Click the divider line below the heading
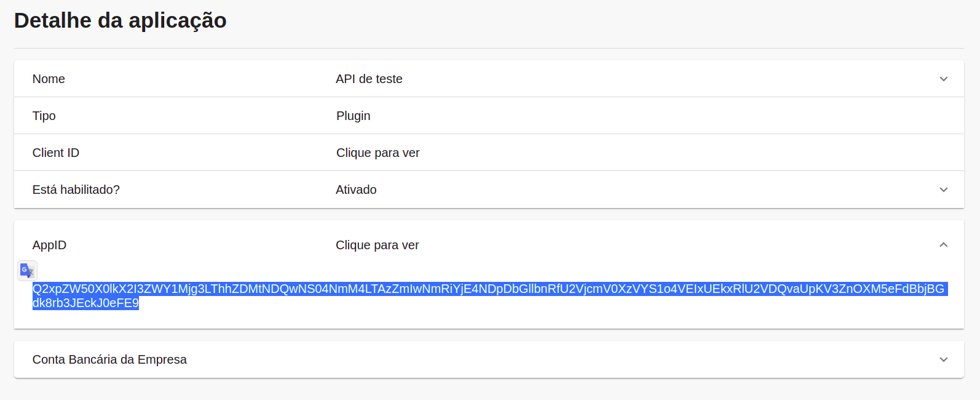This screenshot has height=400, width=980. point(489,48)
